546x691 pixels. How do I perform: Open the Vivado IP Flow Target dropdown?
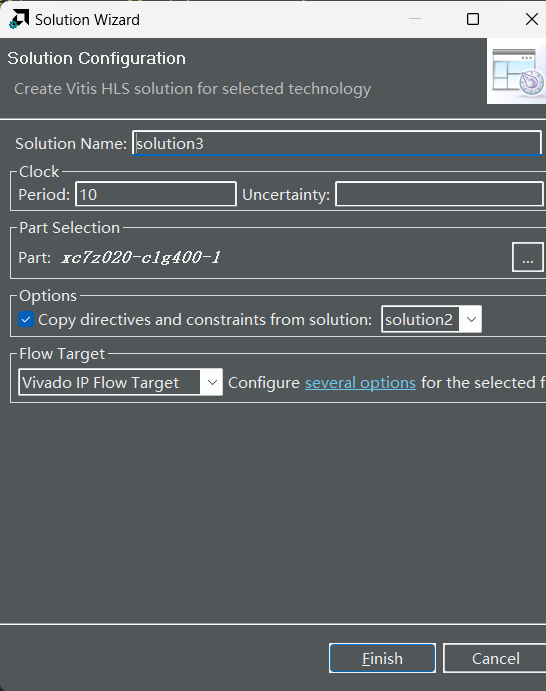(x=120, y=382)
